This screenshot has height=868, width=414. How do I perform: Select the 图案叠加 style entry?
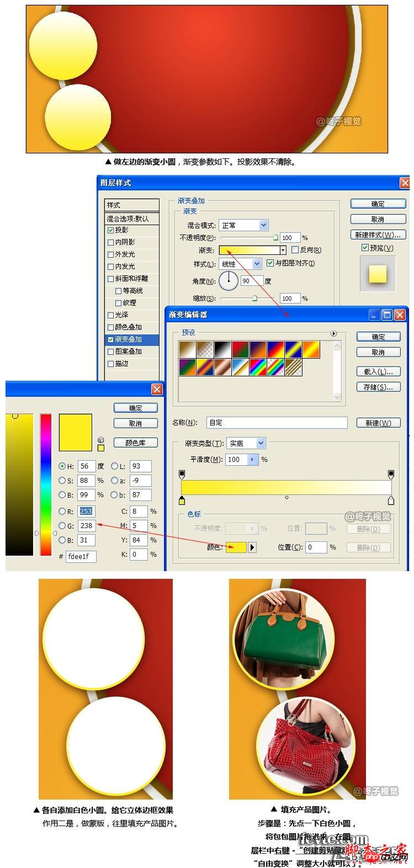click(132, 352)
